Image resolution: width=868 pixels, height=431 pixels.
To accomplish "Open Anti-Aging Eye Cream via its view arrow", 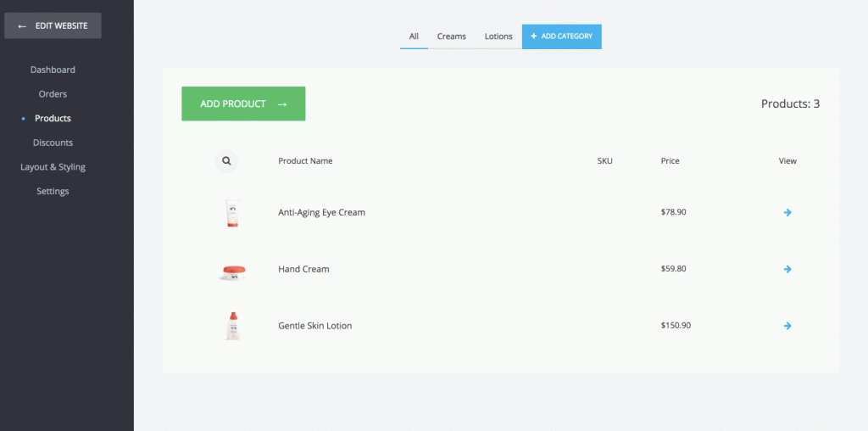I will [787, 212].
